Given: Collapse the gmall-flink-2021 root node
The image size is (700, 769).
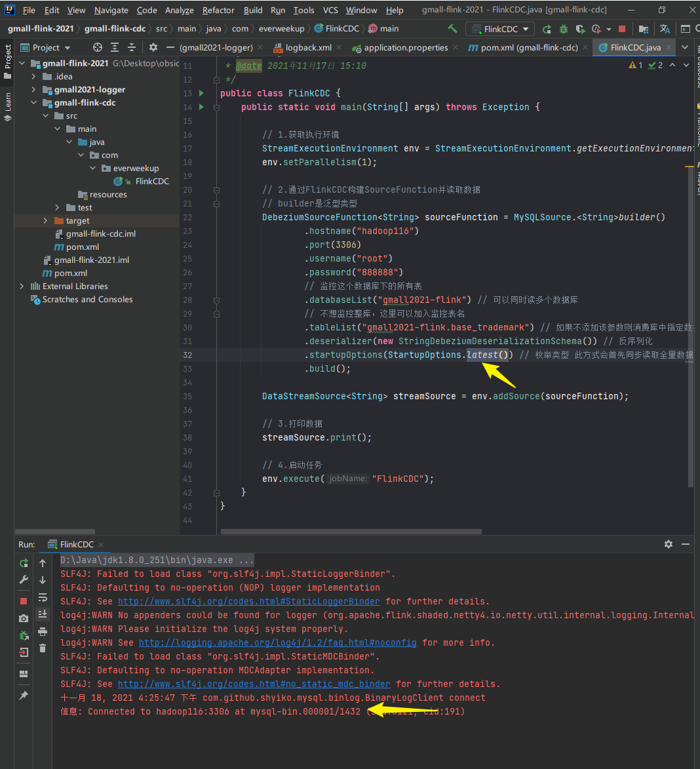Looking at the screenshot, I should [22, 64].
